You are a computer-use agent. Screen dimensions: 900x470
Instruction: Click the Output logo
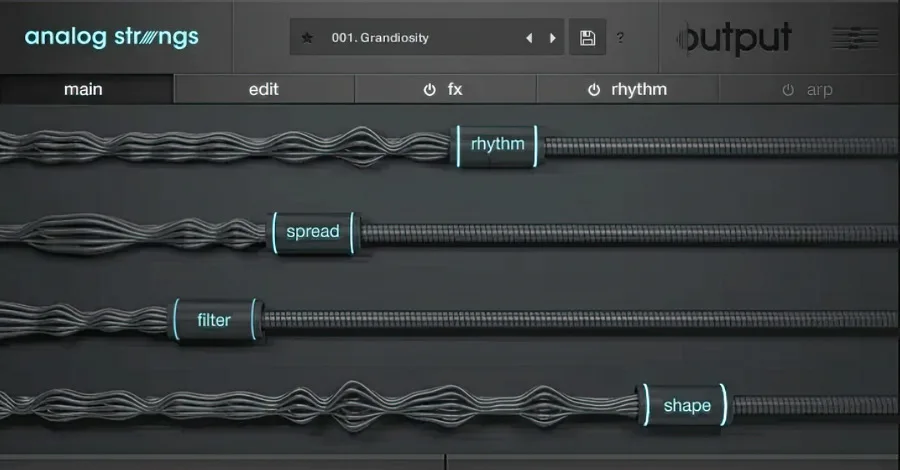coord(734,38)
